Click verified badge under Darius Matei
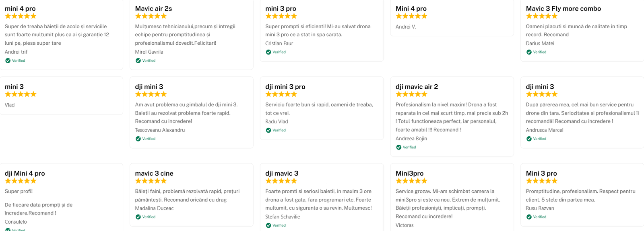Viewport: 644px width, 231px height. (x=529, y=52)
